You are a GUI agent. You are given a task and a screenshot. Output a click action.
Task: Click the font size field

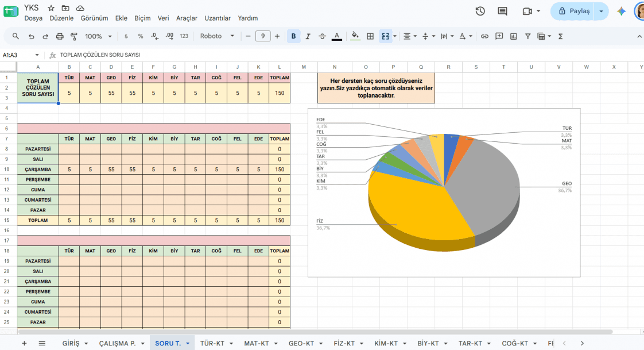(x=263, y=36)
